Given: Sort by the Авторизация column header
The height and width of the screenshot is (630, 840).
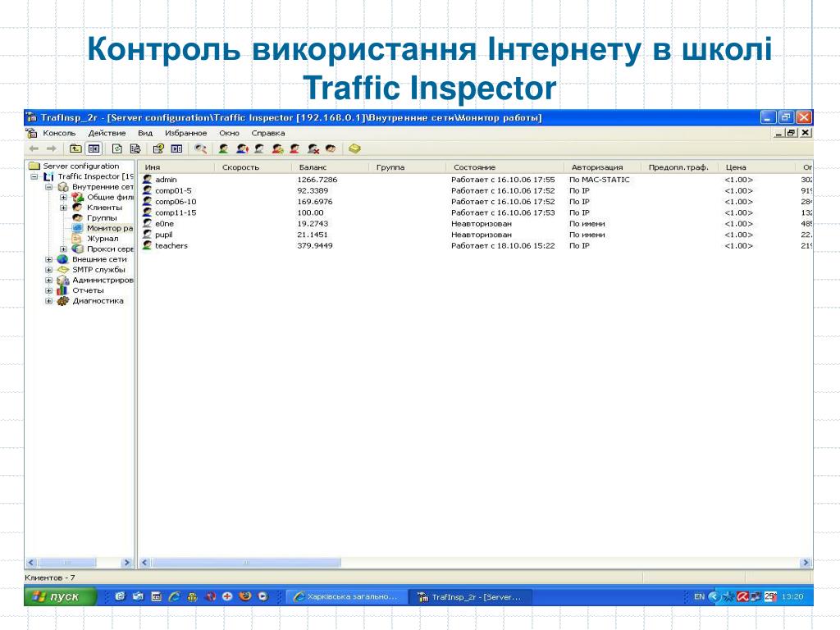Looking at the screenshot, I should pos(602,167).
